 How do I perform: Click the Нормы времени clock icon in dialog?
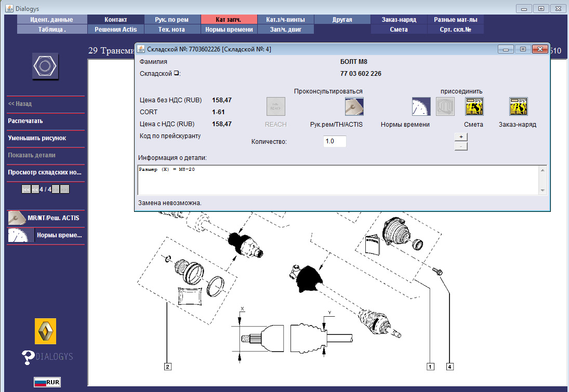421,106
